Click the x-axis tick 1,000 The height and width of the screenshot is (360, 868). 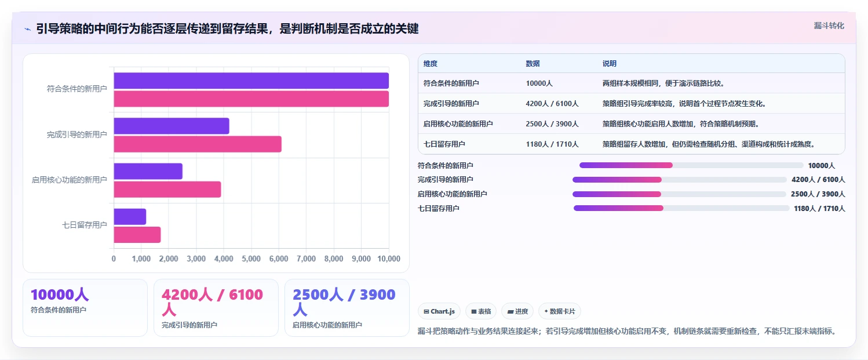[x=141, y=259]
